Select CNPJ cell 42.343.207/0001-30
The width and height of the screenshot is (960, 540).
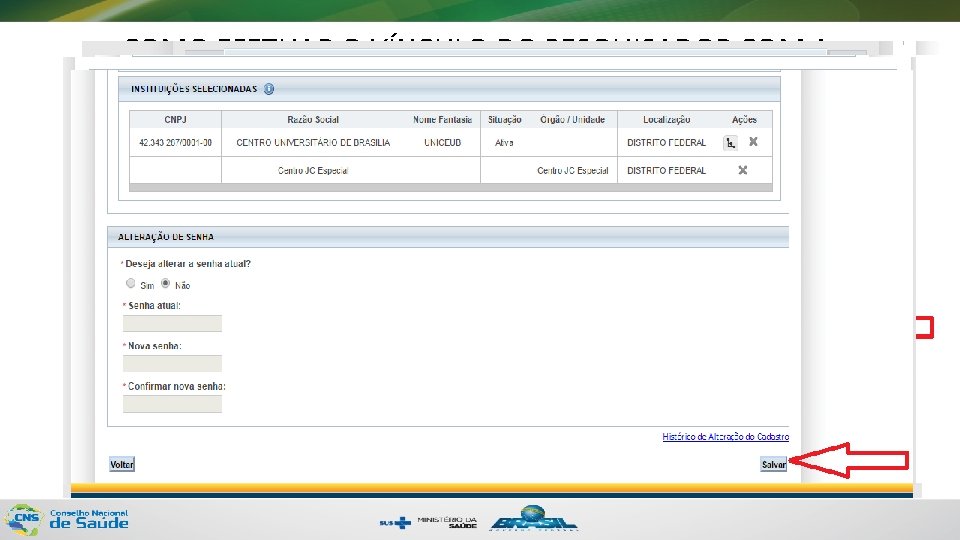point(175,143)
